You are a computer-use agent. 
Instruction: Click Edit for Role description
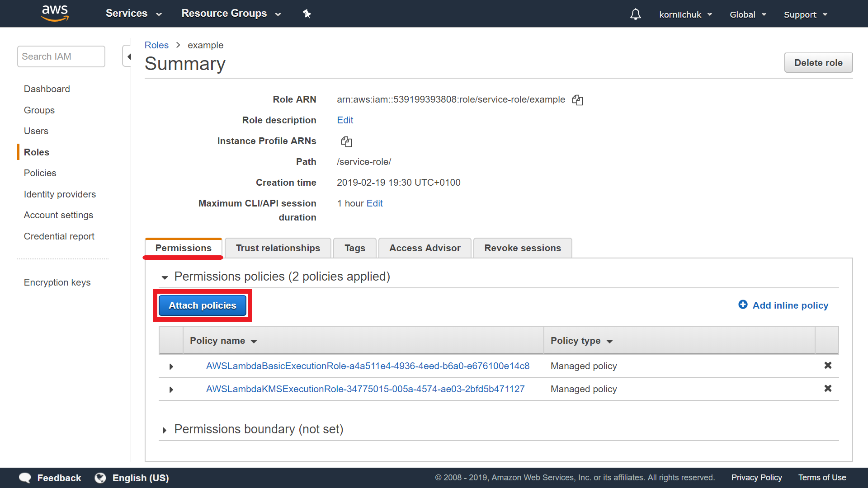point(344,120)
